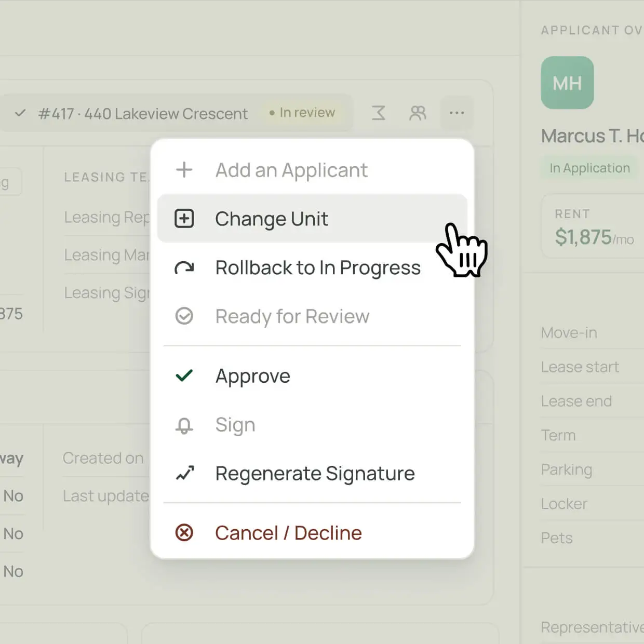
Task: Click the green checkmark Approve icon
Action: 184,375
